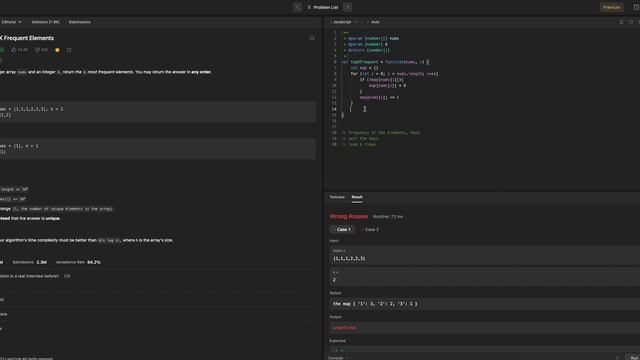The width and height of the screenshot is (640, 360).
Task: Click the thumbs-down dislike icon
Action: (x=37, y=50)
